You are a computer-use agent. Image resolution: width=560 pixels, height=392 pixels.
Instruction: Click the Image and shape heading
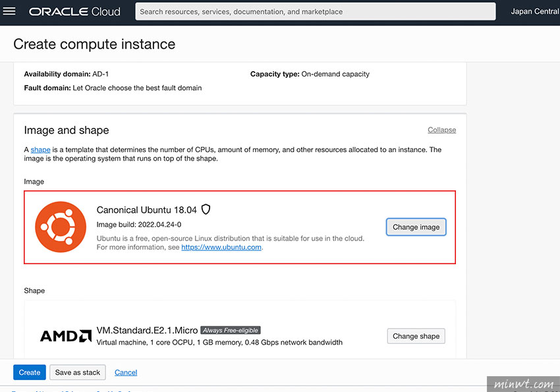coord(67,130)
